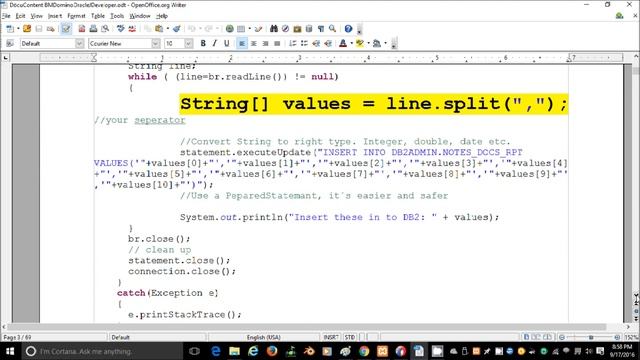Image resolution: width=640 pixels, height=360 pixels.
Task: Open Highlighting color dropdown arrow
Action: (368, 43)
